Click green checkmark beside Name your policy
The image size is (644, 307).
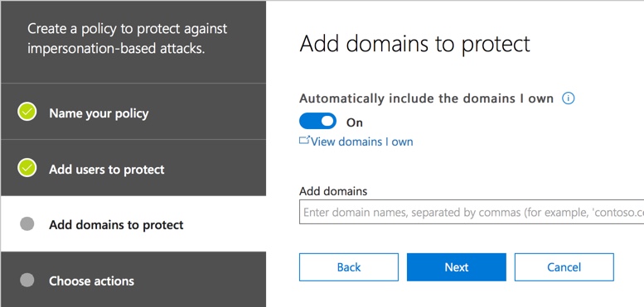tap(27, 112)
